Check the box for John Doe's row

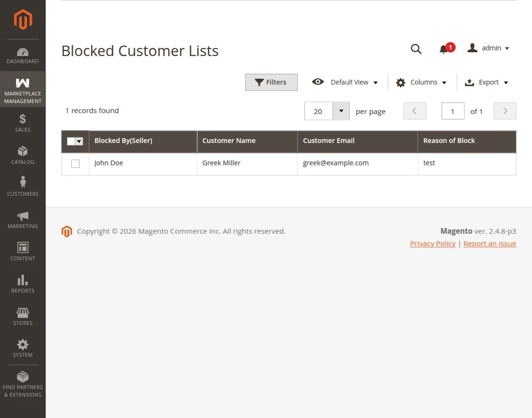click(75, 163)
